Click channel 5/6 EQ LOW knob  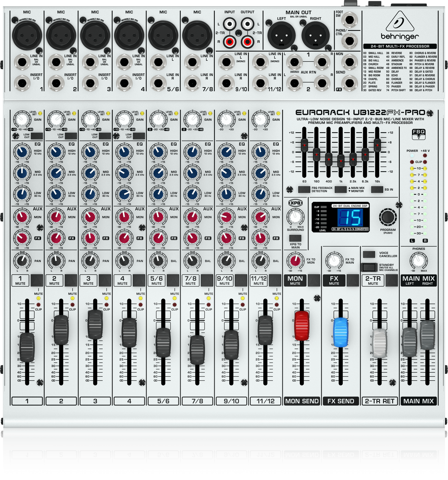coord(158,194)
